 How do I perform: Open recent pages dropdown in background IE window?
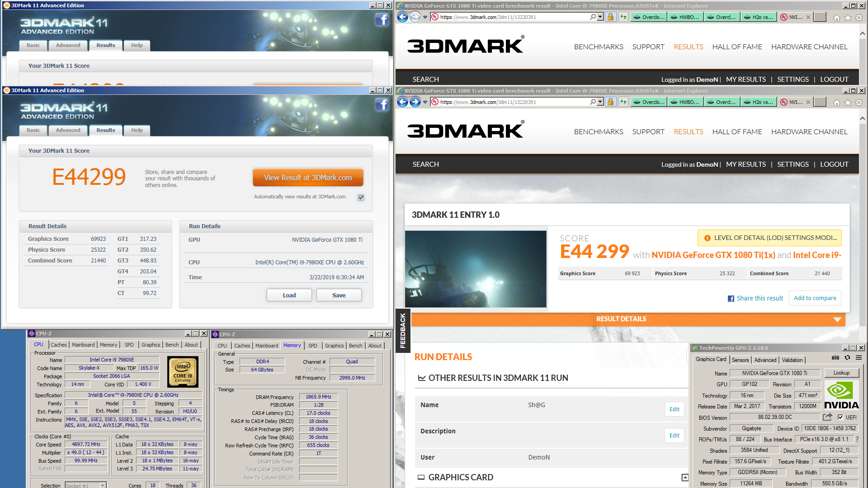(x=425, y=17)
